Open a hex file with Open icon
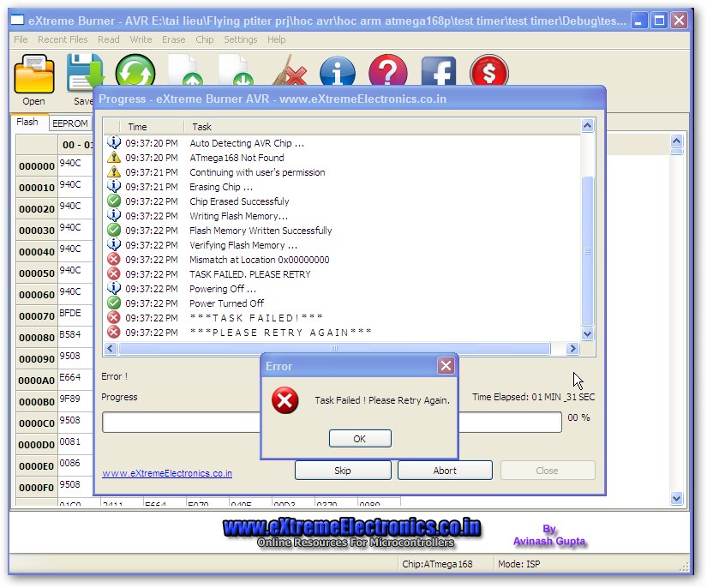The height and width of the screenshot is (588, 707). point(33,74)
